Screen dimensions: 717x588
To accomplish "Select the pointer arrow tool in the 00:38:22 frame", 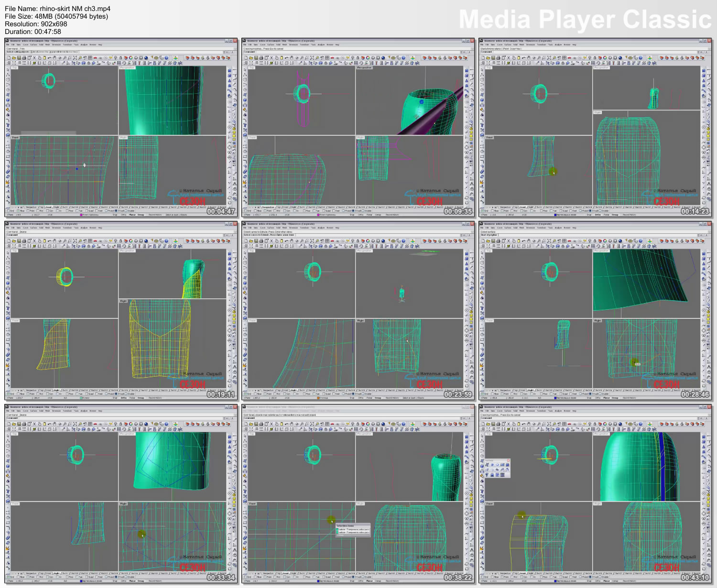I will pos(245,435).
